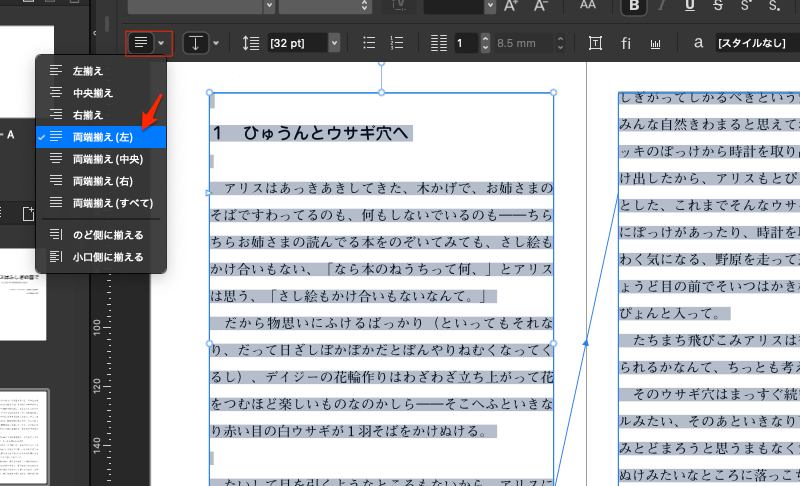Viewport: 800px width, 486px height.
Task: Expand the 32 pt leading dropdown
Action: [333, 43]
